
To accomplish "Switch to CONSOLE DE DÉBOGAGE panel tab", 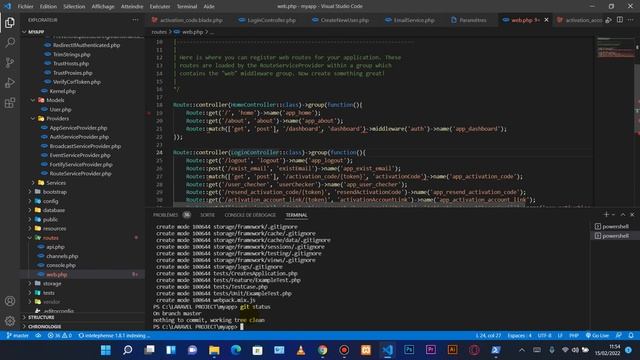I will coord(250,215).
